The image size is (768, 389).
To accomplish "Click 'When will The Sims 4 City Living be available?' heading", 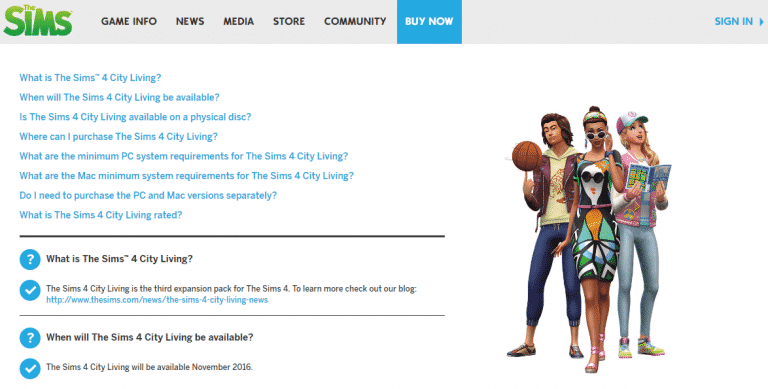I will coord(149,338).
